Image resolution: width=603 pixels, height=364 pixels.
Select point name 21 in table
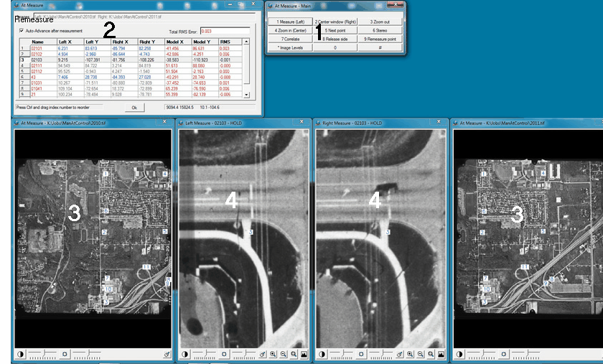[x=34, y=94]
